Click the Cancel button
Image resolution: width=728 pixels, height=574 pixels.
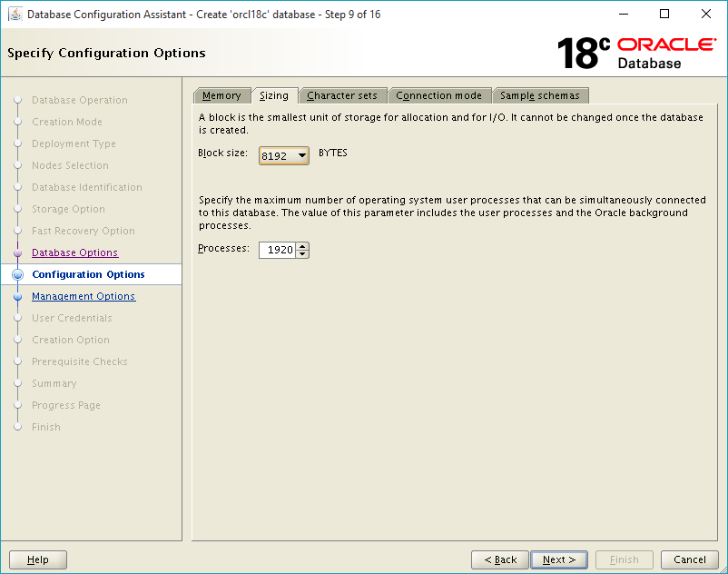[x=690, y=559]
